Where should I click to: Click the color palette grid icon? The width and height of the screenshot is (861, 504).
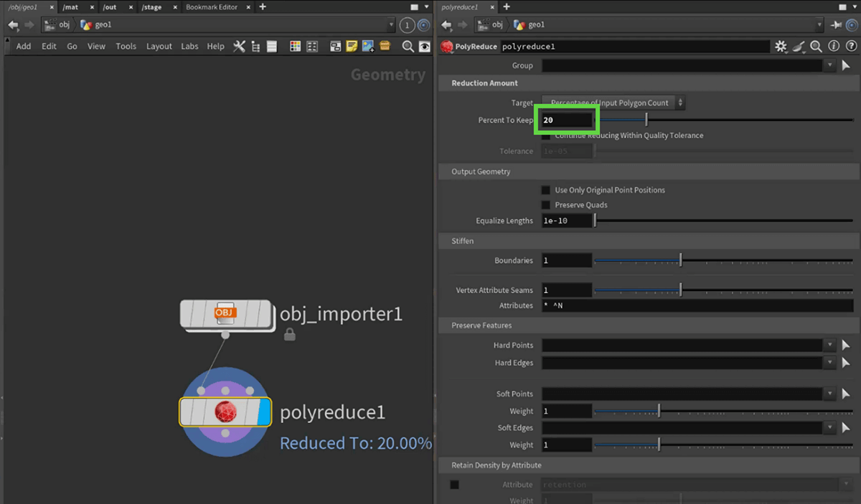click(295, 47)
